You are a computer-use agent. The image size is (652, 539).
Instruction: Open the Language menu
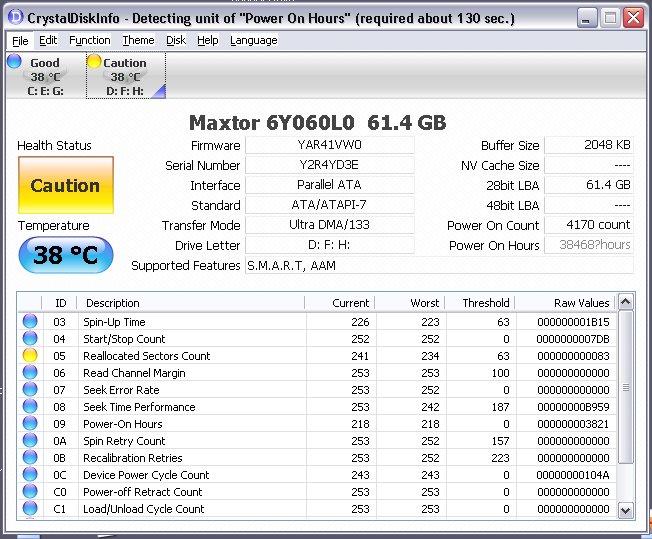(x=254, y=40)
